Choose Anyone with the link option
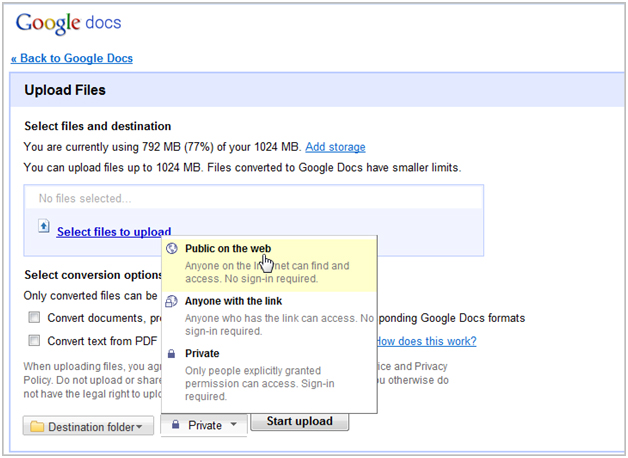 pos(269,316)
